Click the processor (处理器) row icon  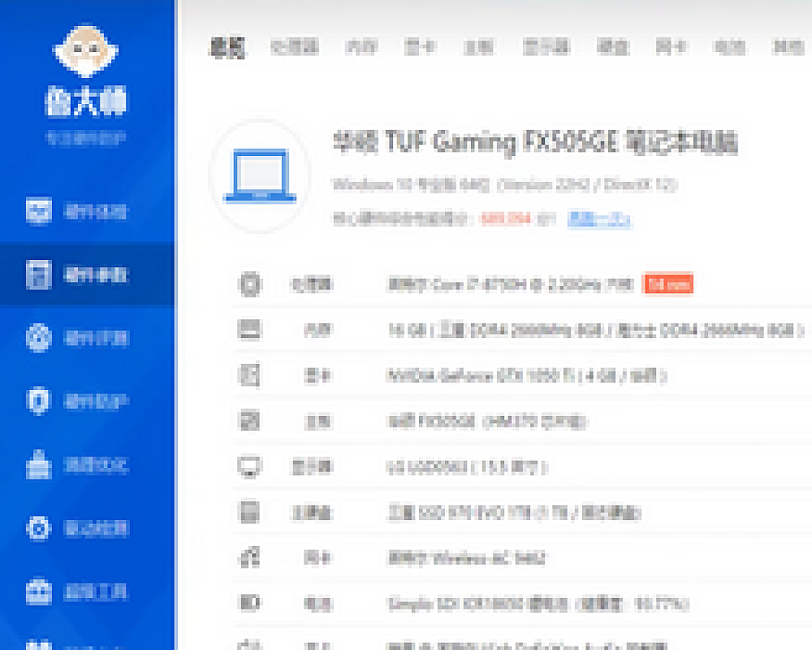249,284
